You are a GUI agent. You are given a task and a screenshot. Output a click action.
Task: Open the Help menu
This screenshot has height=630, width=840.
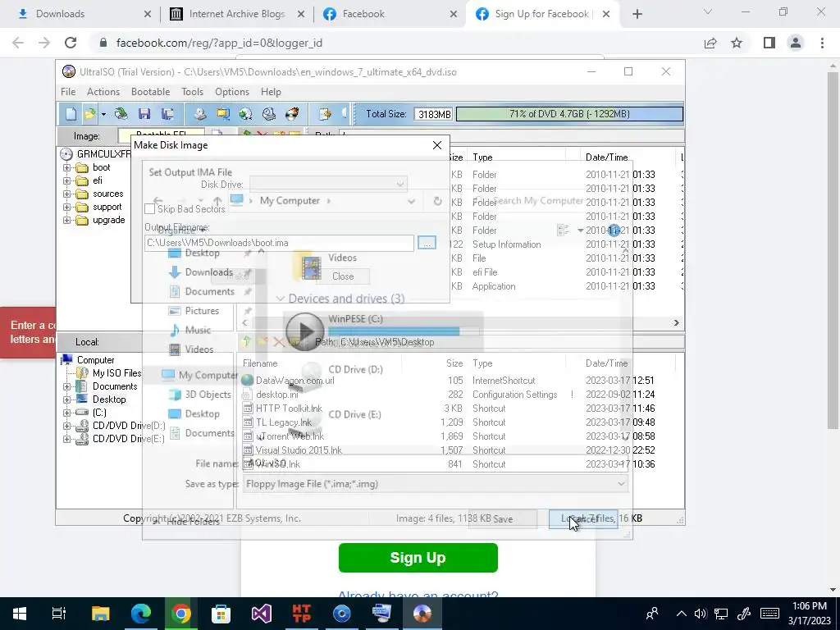pos(271,92)
